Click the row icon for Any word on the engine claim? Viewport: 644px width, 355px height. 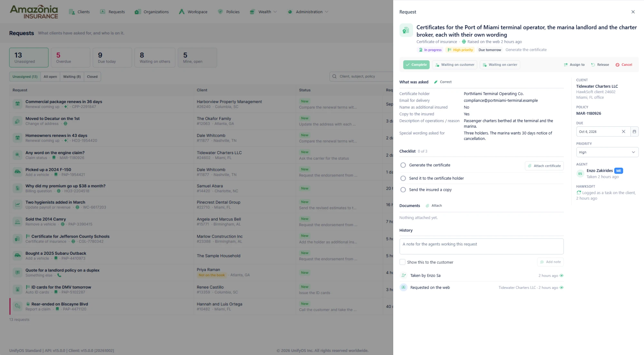(17, 155)
